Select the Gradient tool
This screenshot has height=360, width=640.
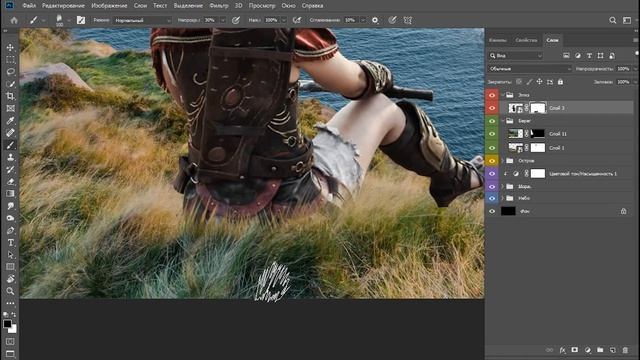pyautogui.click(x=10, y=194)
